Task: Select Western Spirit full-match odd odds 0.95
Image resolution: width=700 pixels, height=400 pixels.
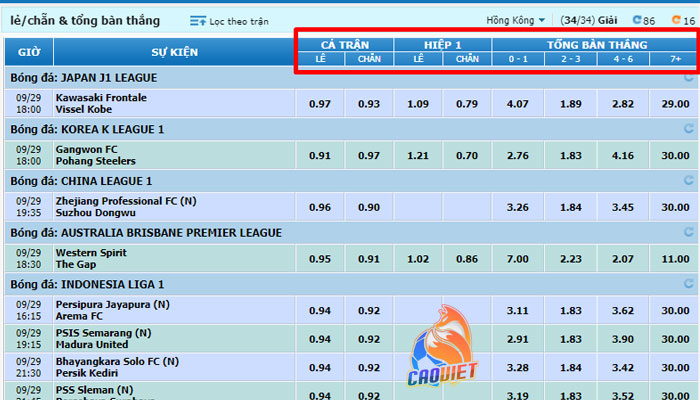Action: (x=320, y=259)
